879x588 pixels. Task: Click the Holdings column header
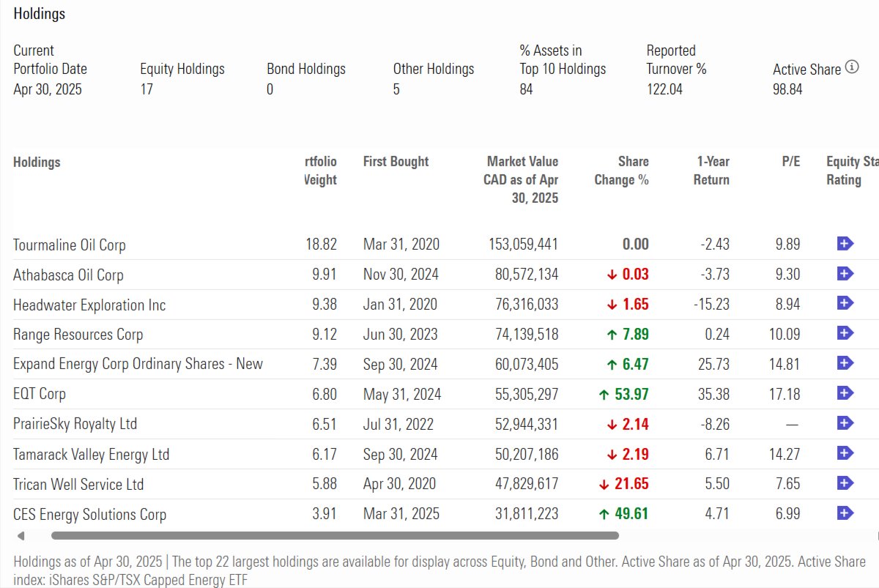pos(37,162)
